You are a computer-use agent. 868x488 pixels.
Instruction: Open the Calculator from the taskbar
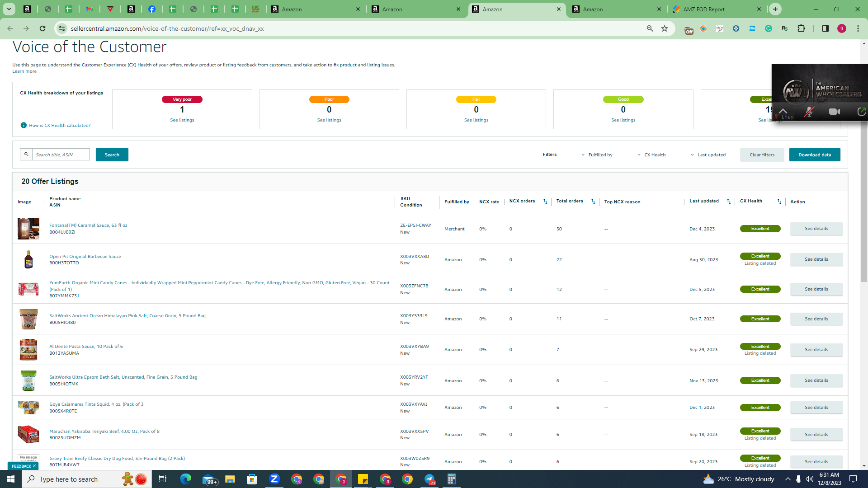451,479
